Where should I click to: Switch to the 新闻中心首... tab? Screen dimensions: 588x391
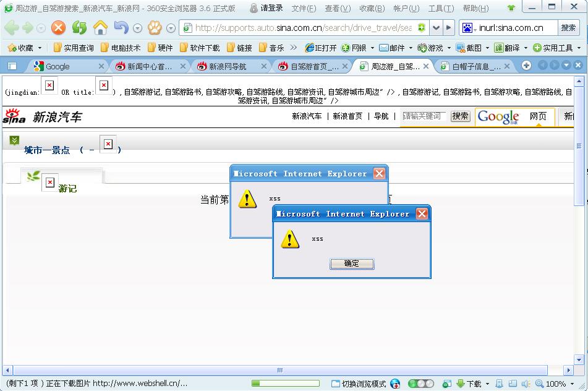point(150,66)
